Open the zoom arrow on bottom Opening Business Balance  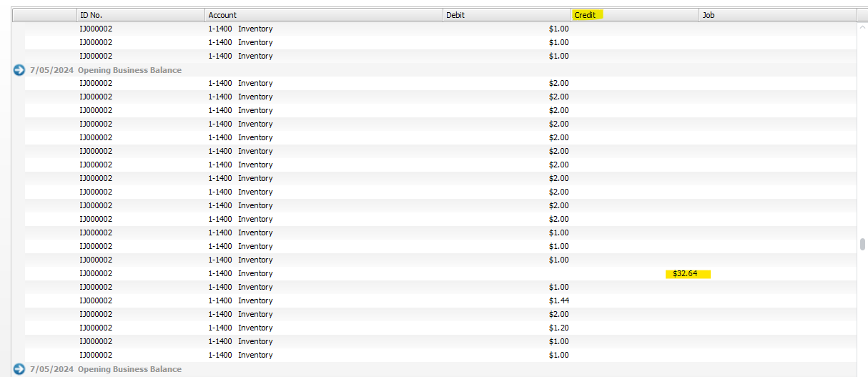pos(19,369)
